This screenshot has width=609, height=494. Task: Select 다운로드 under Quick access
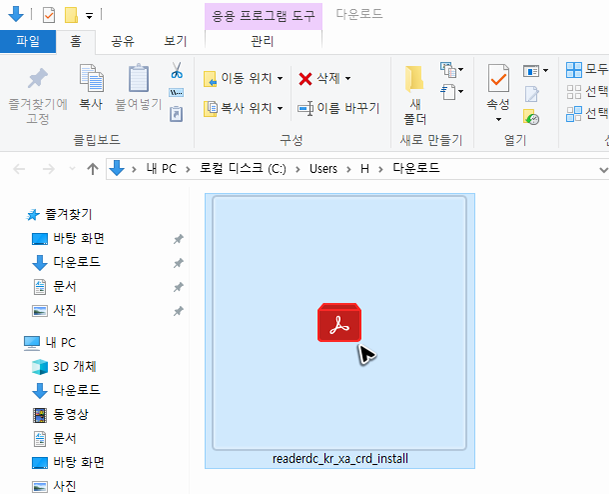tap(77, 262)
